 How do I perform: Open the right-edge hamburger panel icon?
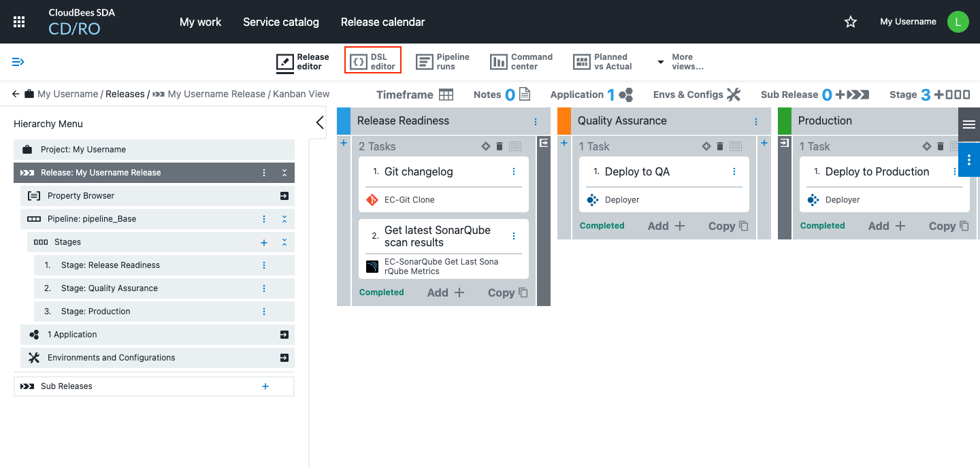(x=969, y=124)
